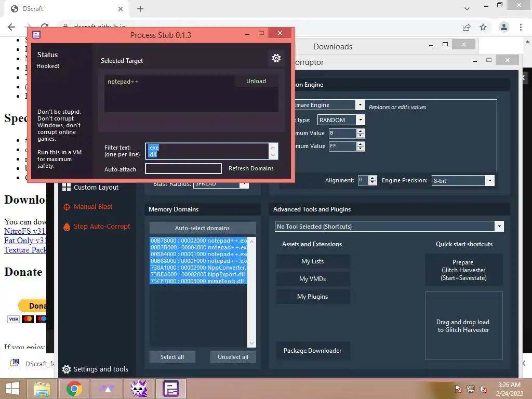The width and height of the screenshot is (532, 399).
Task: Open Process Stub settings gear
Action: pyautogui.click(x=276, y=58)
